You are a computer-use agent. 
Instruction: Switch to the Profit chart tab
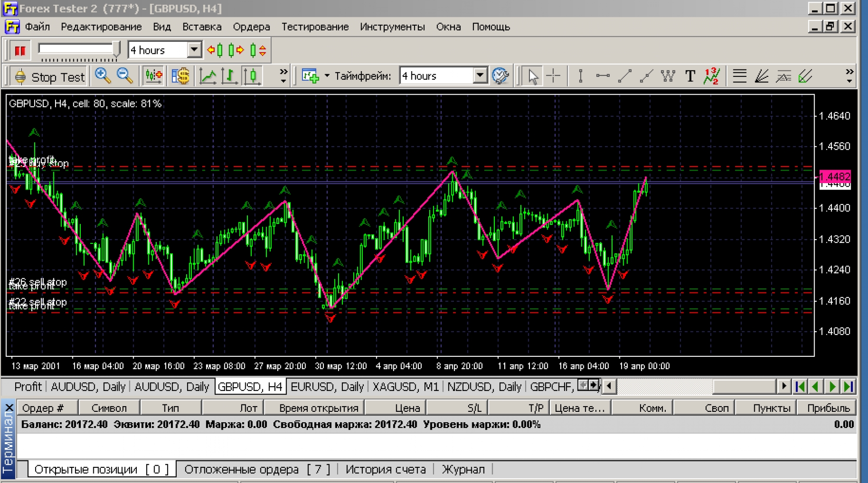pyautogui.click(x=28, y=386)
